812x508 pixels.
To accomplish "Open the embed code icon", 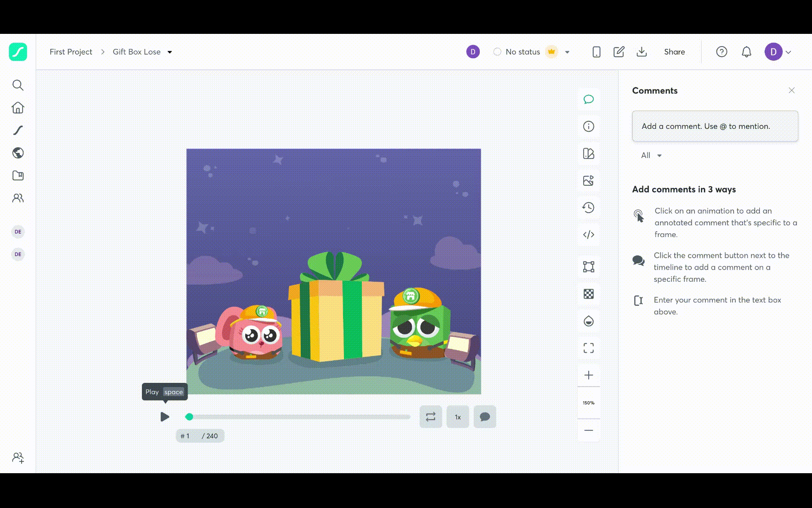I will pos(589,235).
